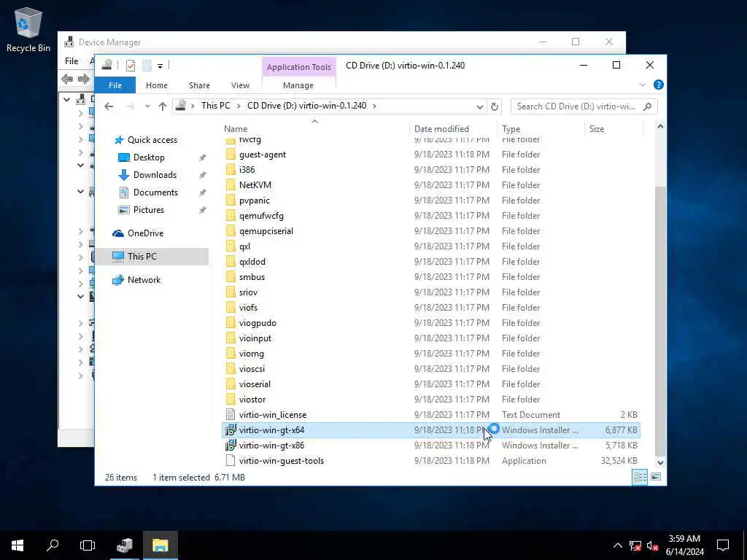
Task: Select the virtio-win-guest-tools application icon
Action: 231,461
